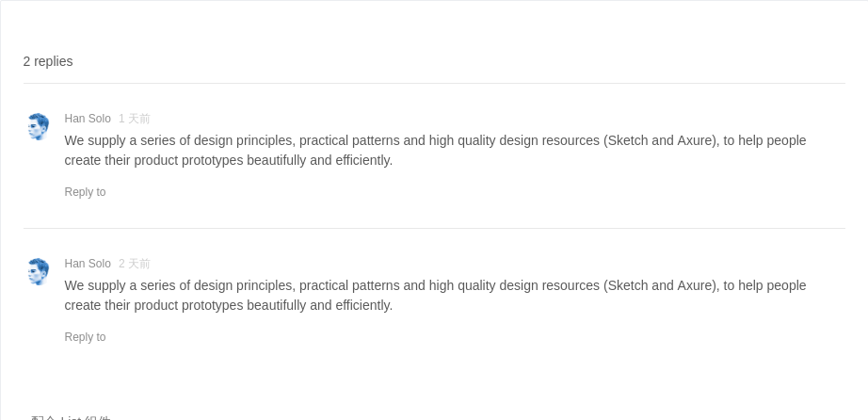Screen dimensions: 868x420
Task: Open author name Han Solo on second comment
Action: [x=88, y=263]
